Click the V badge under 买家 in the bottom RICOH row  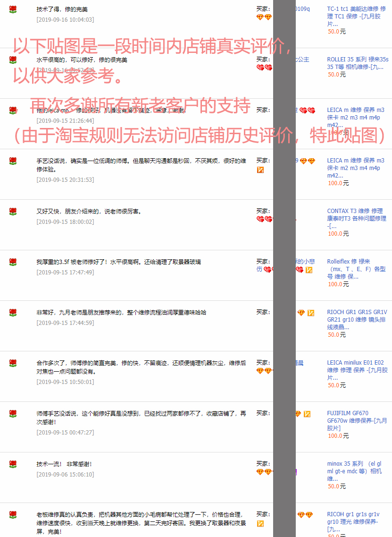(260, 523)
